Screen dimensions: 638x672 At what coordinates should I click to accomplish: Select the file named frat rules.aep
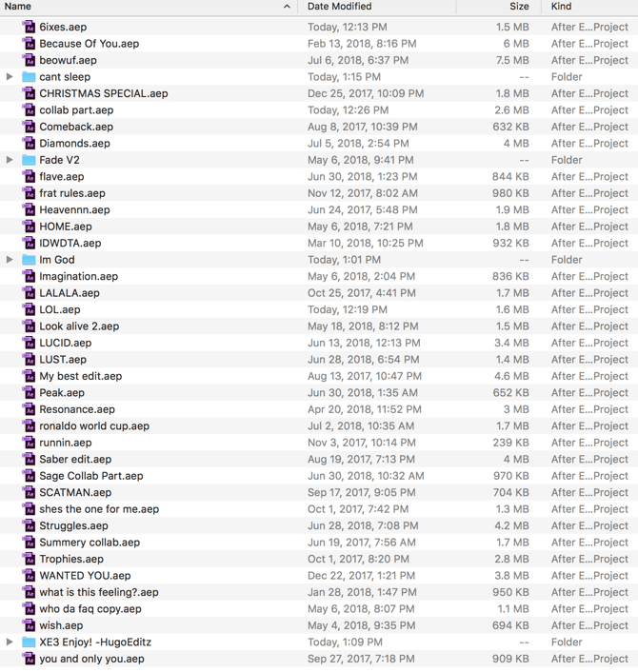click(72, 193)
